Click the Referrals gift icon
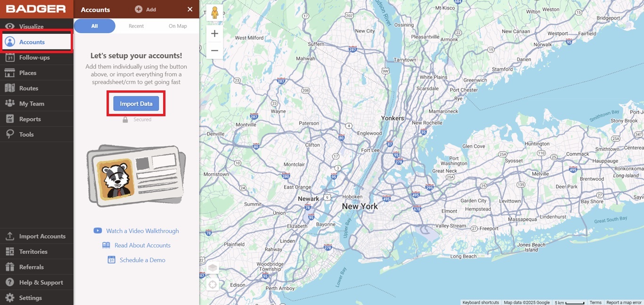644x305 pixels. pos(10,267)
